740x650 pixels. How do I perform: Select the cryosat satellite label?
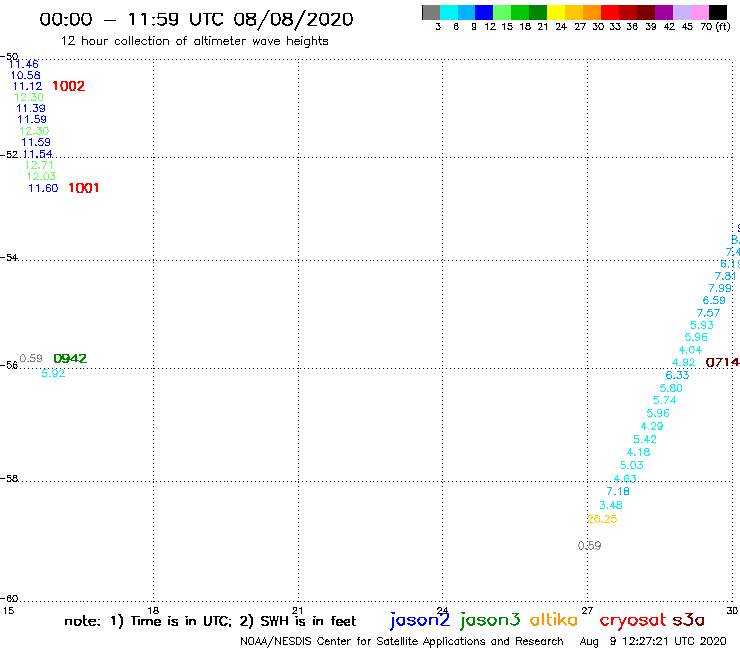pos(632,620)
